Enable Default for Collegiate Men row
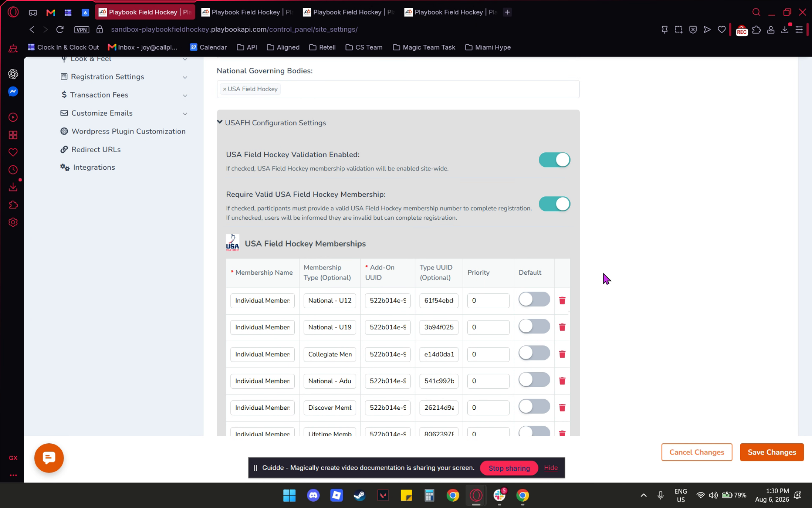812x508 pixels. pyautogui.click(x=534, y=353)
